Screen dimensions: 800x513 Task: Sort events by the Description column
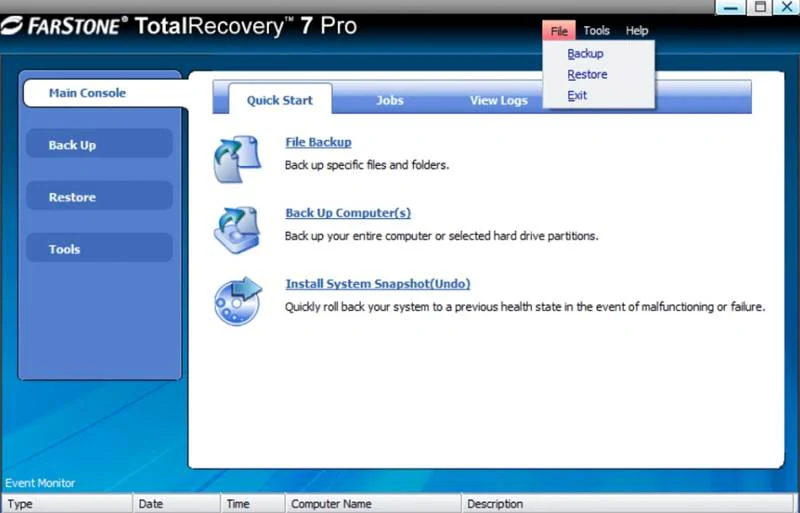pyautogui.click(x=630, y=503)
